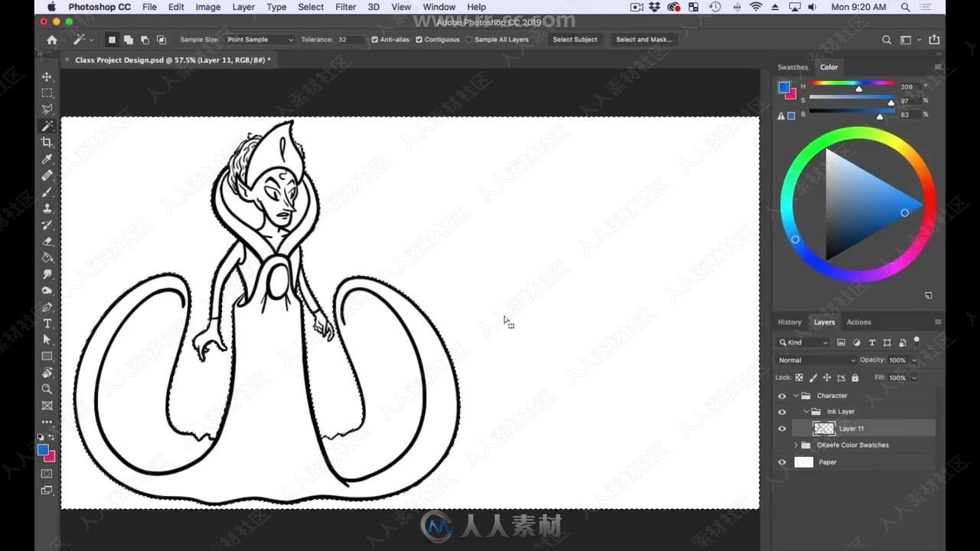Open the Sample Size dropdown
This screenshot has width=980, height=551.
[260, 40]
